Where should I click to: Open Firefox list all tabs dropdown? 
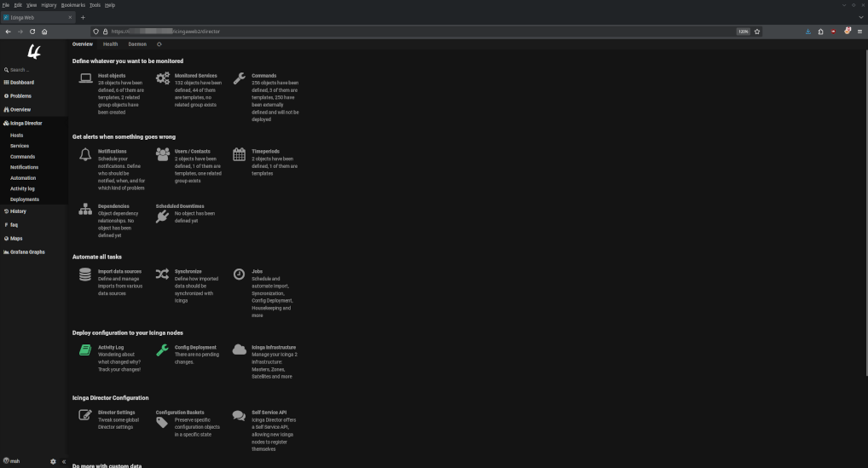[x=859, y=17]
